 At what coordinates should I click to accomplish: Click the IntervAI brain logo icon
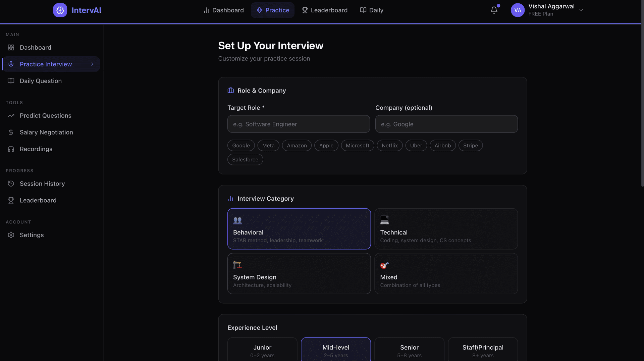tap(60, 10)
